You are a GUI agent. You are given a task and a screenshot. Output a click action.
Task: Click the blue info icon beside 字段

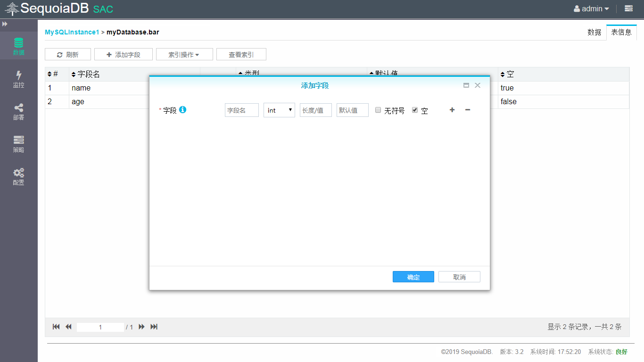point(183,110)
